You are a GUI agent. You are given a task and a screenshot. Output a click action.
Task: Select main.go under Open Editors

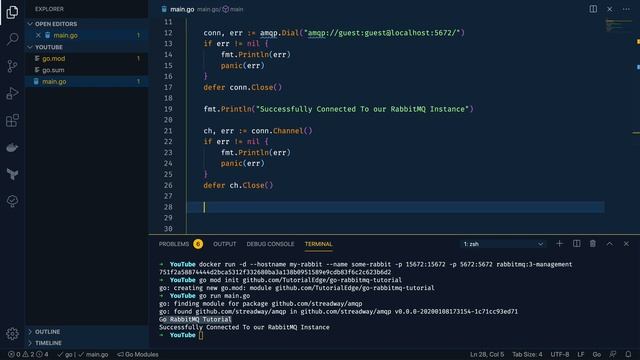tap(87, 36)
